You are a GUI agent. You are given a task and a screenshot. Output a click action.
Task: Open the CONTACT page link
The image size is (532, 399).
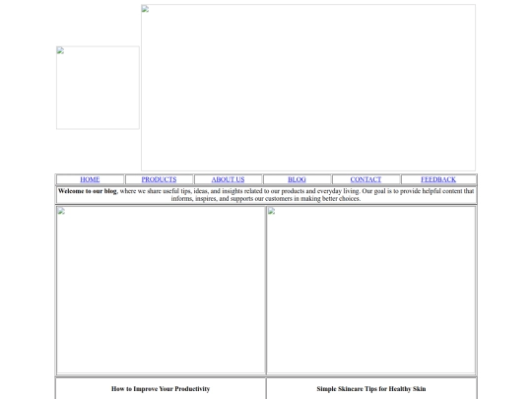[366, 179]
